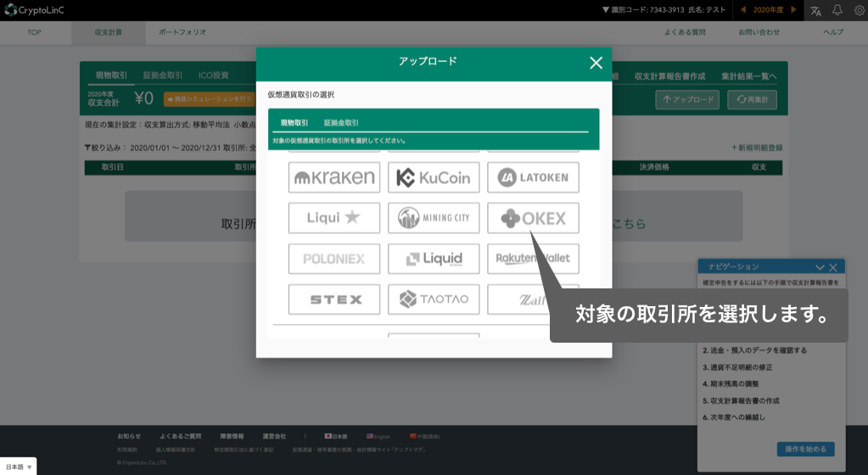Image resolution: width=868 pixels, height=475 pixels.
Task: Switch footer language to 中国語
Action: coord(424,436)
